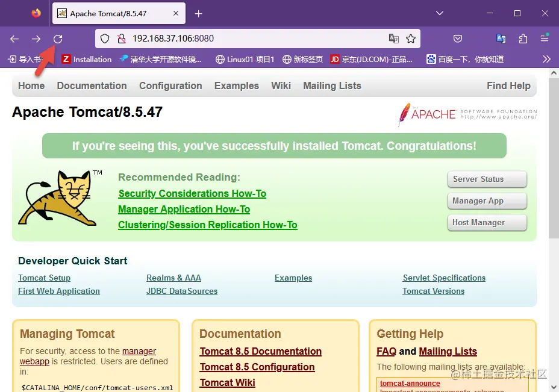The image size is (559, 392).
Task: Open Wiki in Tomcat nav bar
Action: pos(281,86)
